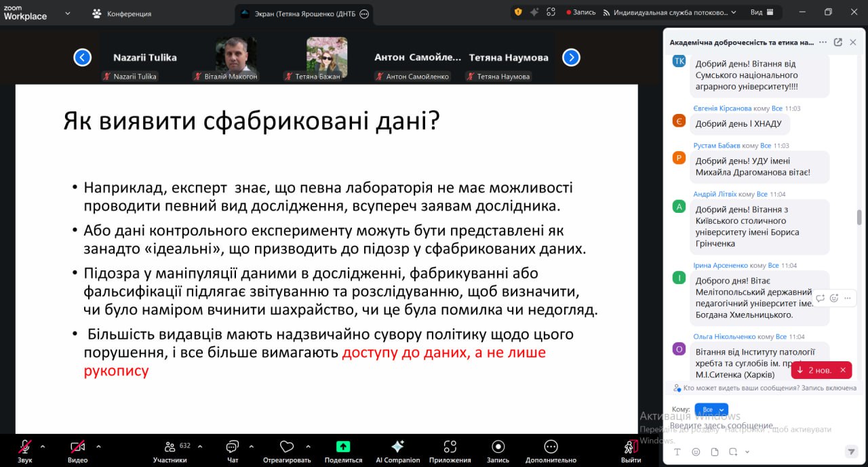This screenshot has height=467, width=868.
Task: Click the Запись record icon in the bottom toolbar
Action: coord(498,447)
